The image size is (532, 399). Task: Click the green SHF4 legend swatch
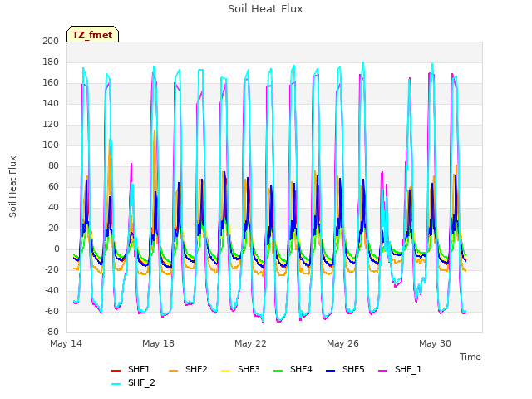(278, 370)
